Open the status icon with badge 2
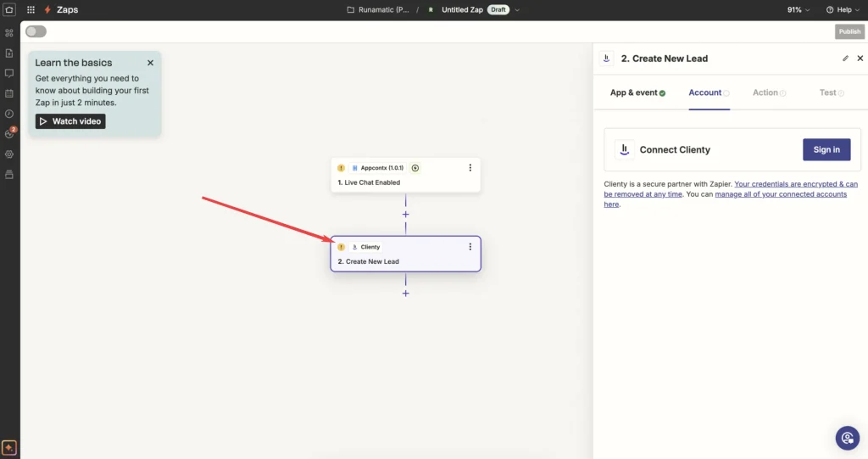The height and width of the screenshot is (459, 868). pos(10,133)
